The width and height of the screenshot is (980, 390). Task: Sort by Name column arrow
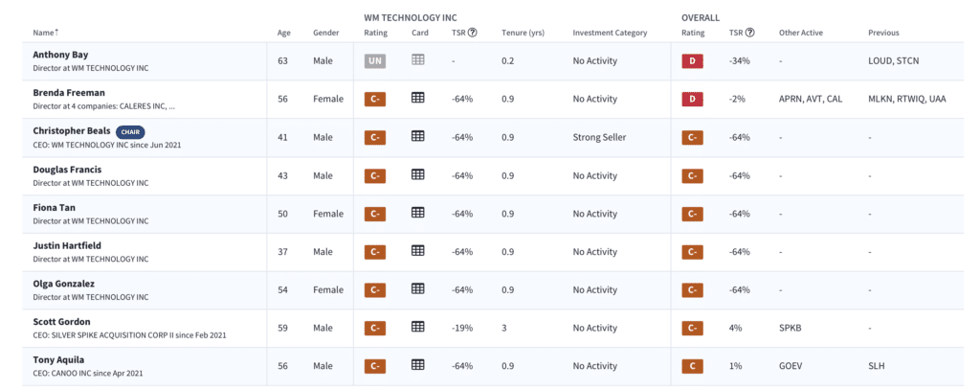coord(56,32)
